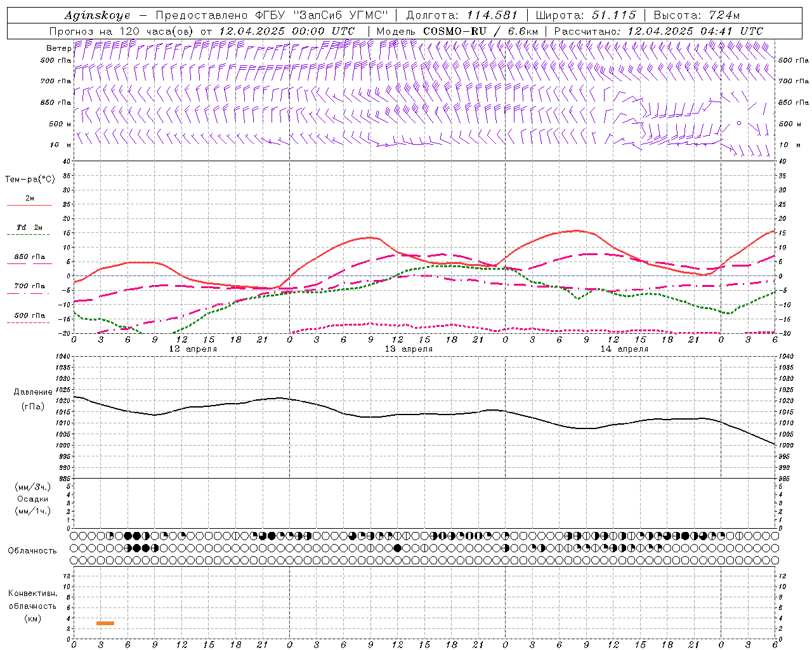Click the left "10 м" wind level label
Viewport: 812px width, 650px height.
coord(61,145)
